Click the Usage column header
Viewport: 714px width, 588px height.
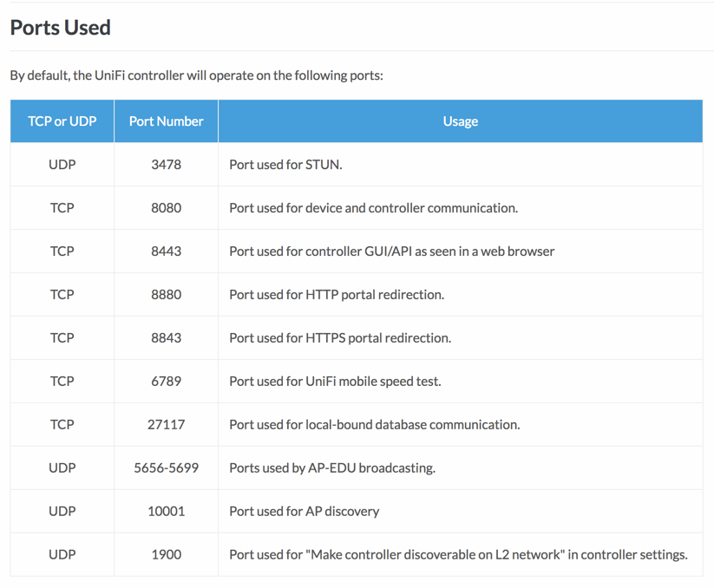461,121
